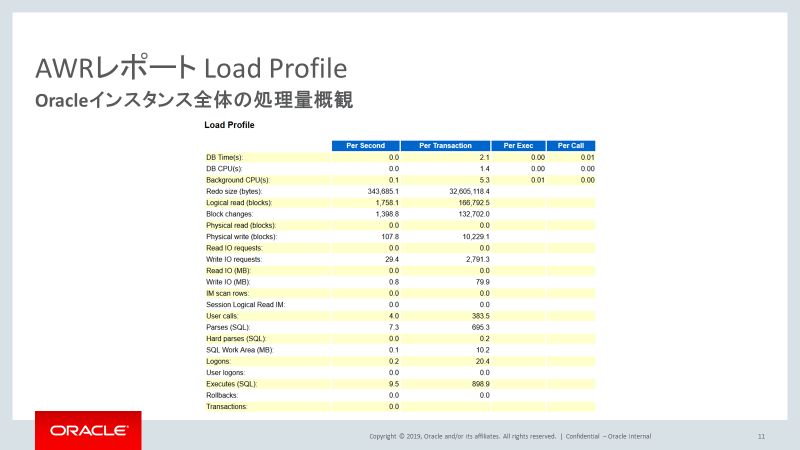
Task: Select the 'Physical read (blocks):' row label
Action: [x=241, y=226]
